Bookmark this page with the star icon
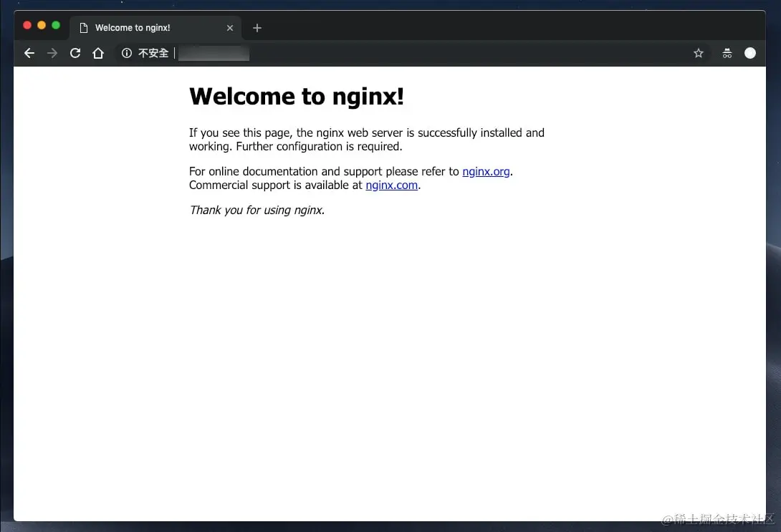The width and height of the screenshot is (781, 532). tap(699, 53)
